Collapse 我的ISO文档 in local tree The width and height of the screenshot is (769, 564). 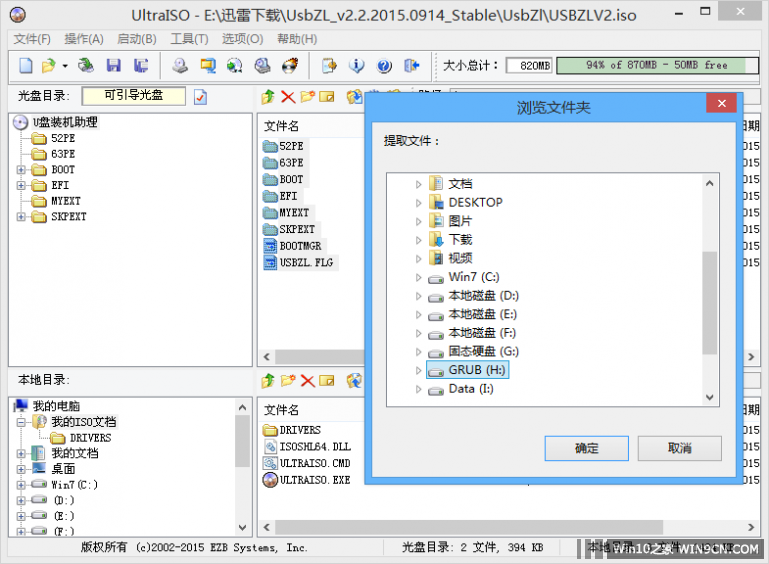(x=21, y=422)
